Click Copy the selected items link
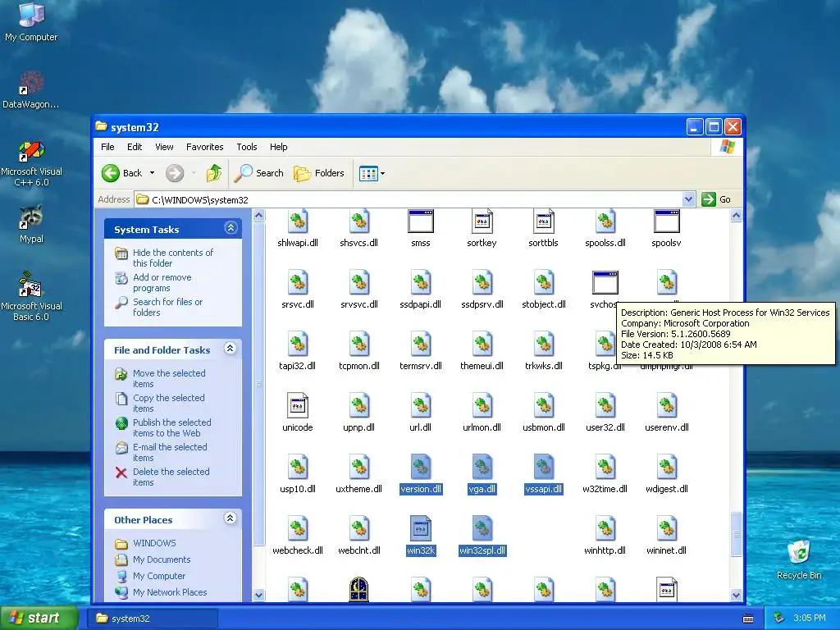 point(169,403)
